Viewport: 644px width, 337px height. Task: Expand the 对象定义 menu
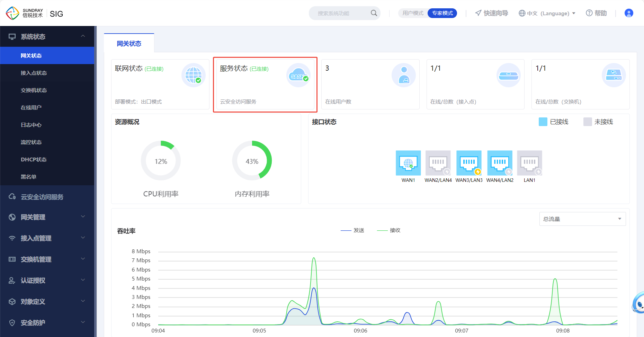pos(47,302)
